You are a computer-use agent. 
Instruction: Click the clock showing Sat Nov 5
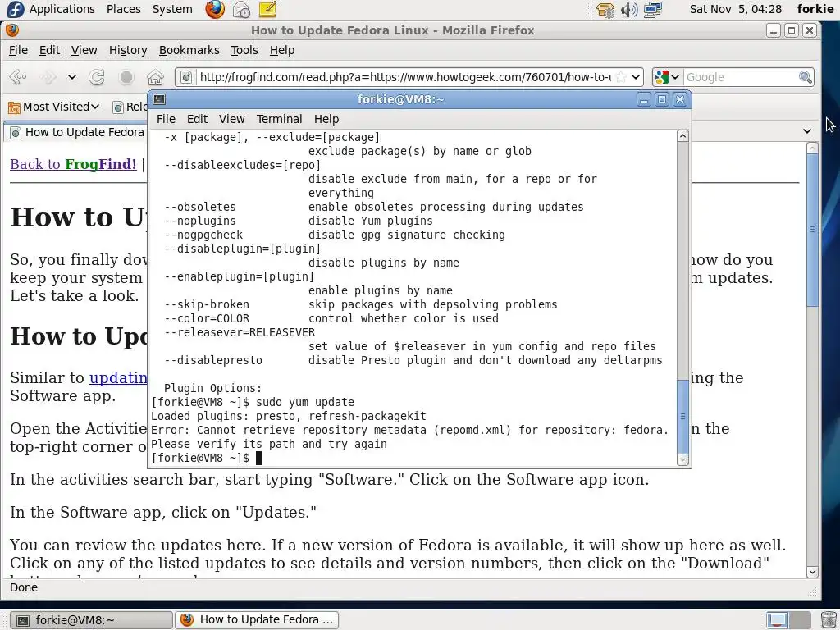(x=736, y=9)
